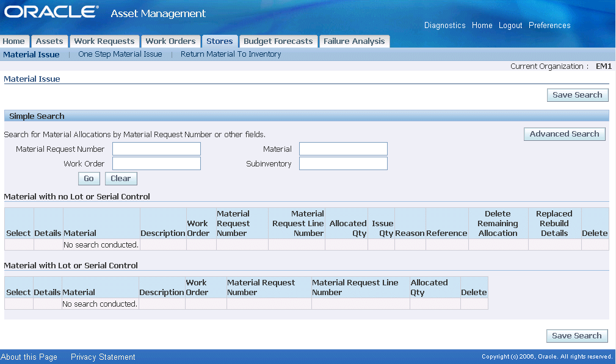The height and width of the screenshot is (364, 616).
Task: Click 'No search conducted.' in Lot/Serial table
Action: [x=100, y=304]
